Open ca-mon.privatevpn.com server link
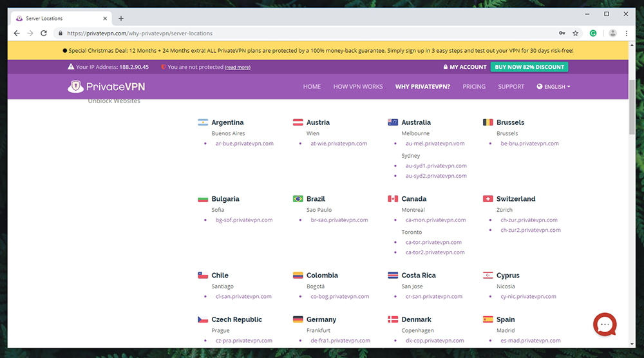The image size is (644, 358). click(x=435, y=220)
